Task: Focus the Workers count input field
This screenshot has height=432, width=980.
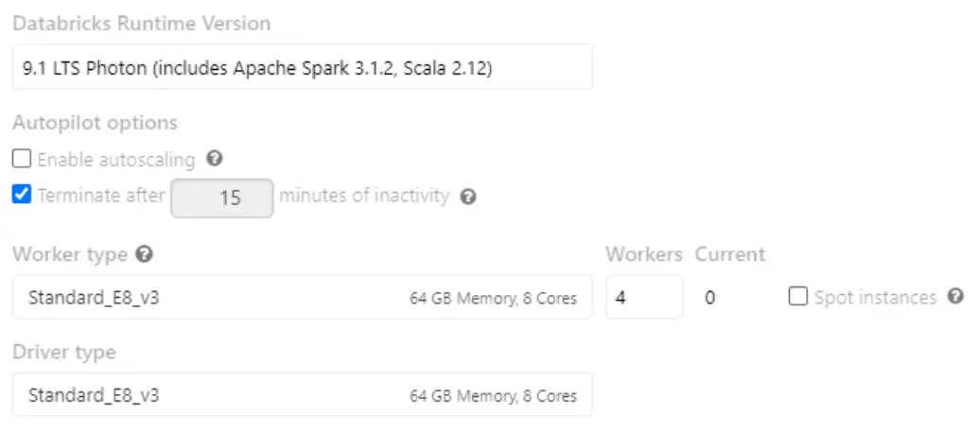Action: coord(643,297)
